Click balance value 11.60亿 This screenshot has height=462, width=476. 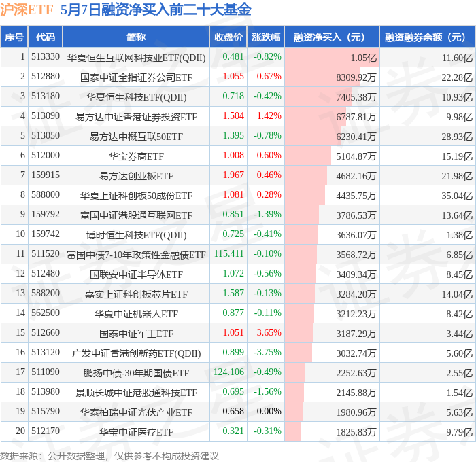(x=457, y=58)
